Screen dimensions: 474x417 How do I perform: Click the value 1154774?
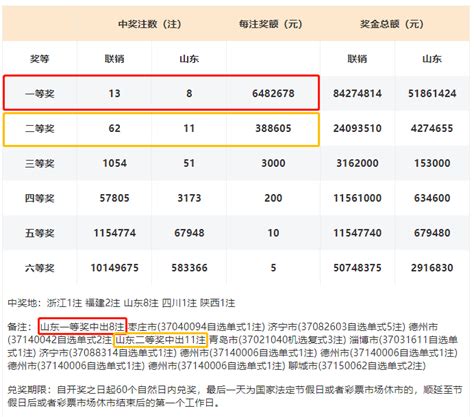coord(114,233)
